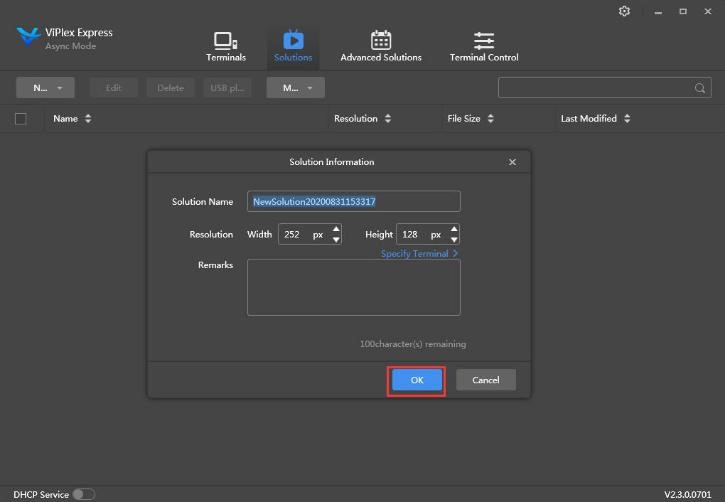Click the search magnifier icon

click(x=700, y=88)
